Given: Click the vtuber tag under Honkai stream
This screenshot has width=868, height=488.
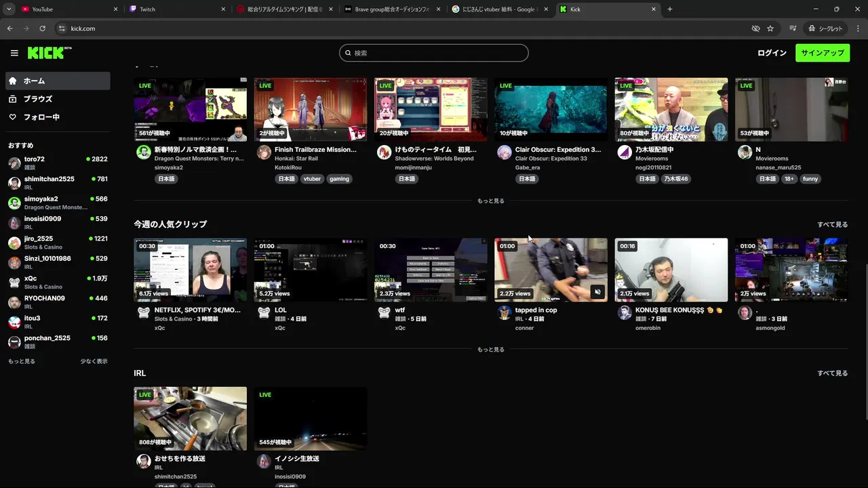Looking at the screenshot, I should (x=312, y=179).
